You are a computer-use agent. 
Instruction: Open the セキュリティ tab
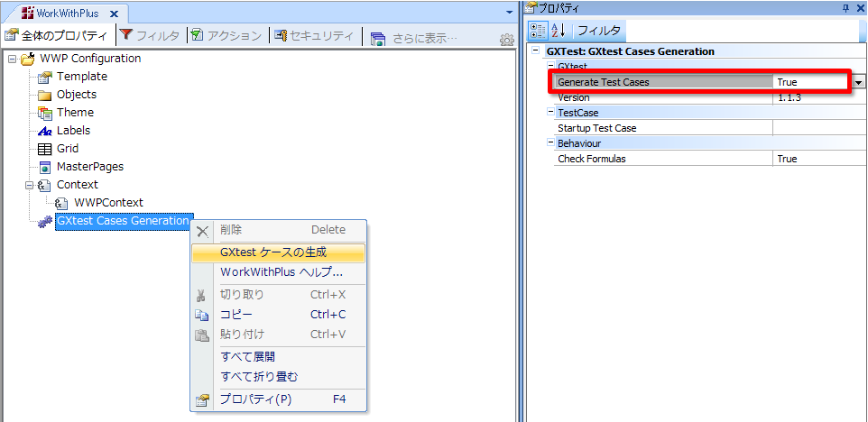pos(313,36)
